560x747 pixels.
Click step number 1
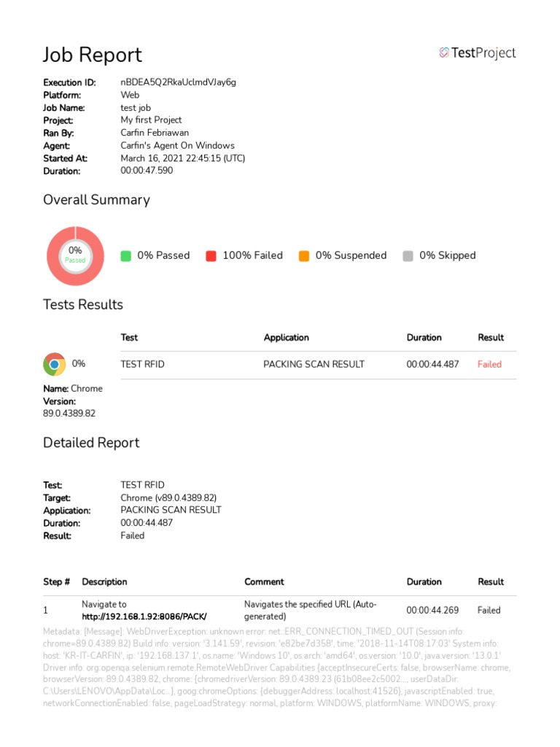(x=45, y=611)
